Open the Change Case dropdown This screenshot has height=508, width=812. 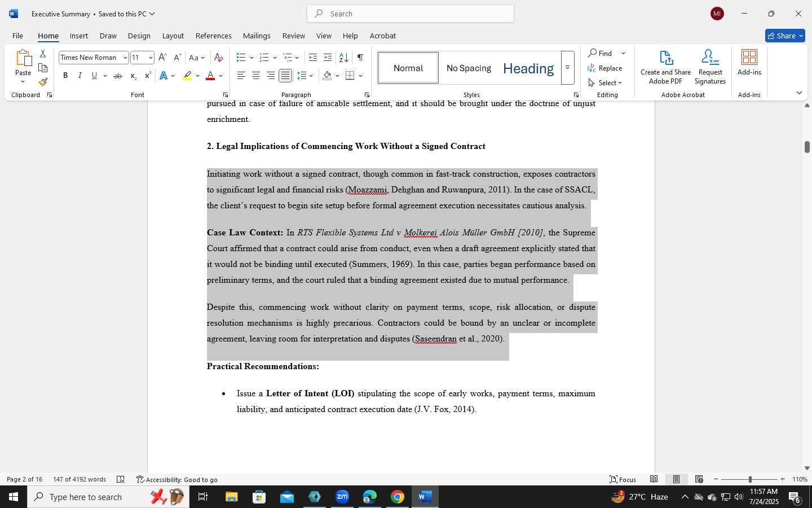tap(197, 58)
